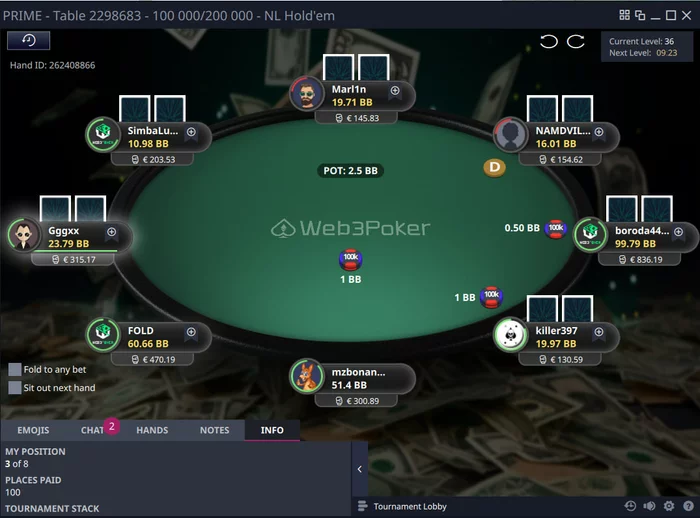The width and height of the screenshot is (700, 518).
Task: Click the redo rotate arrow icon
Action: (x=575, y=42)
